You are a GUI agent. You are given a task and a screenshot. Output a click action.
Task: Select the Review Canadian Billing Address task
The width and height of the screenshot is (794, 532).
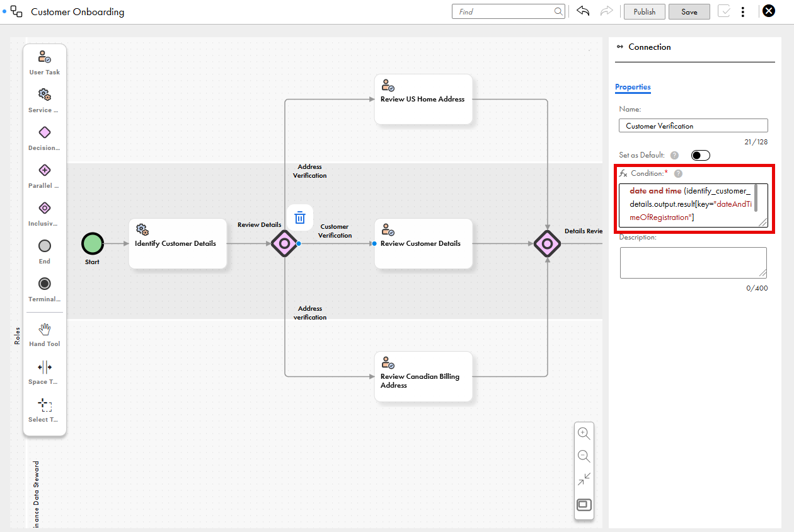pyautogui.click(x=423, y=376)
